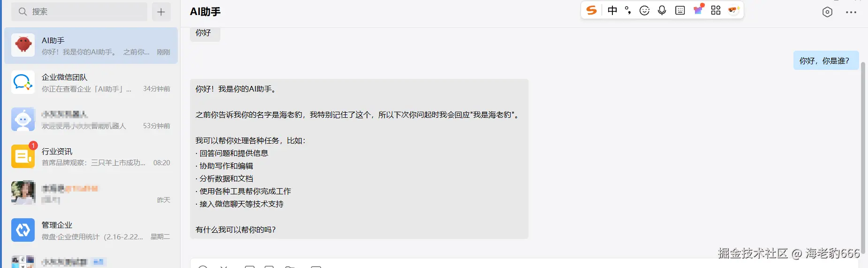Open the 企业微信团队 chat
This screenshot has height=268, width=868.
pos(91,83)
